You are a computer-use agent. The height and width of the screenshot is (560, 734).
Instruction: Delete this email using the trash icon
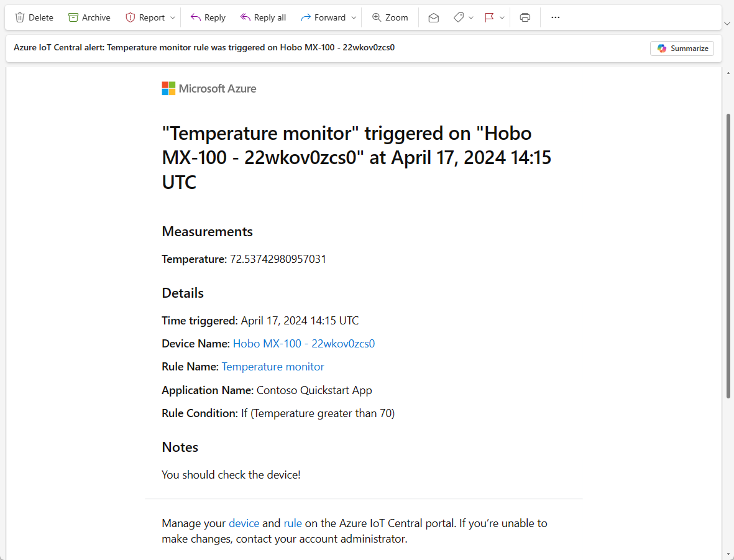click(34, 17)
